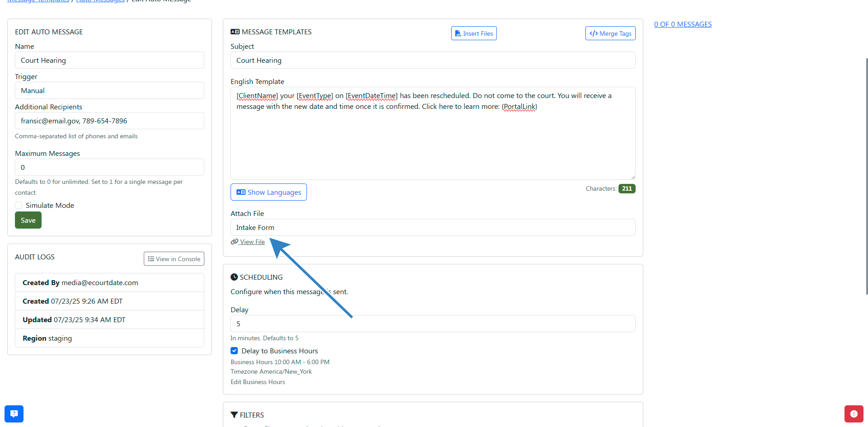Click the Maximum Messages field
This screenshot has height=427, width=868.
click(x=109, y=167)
